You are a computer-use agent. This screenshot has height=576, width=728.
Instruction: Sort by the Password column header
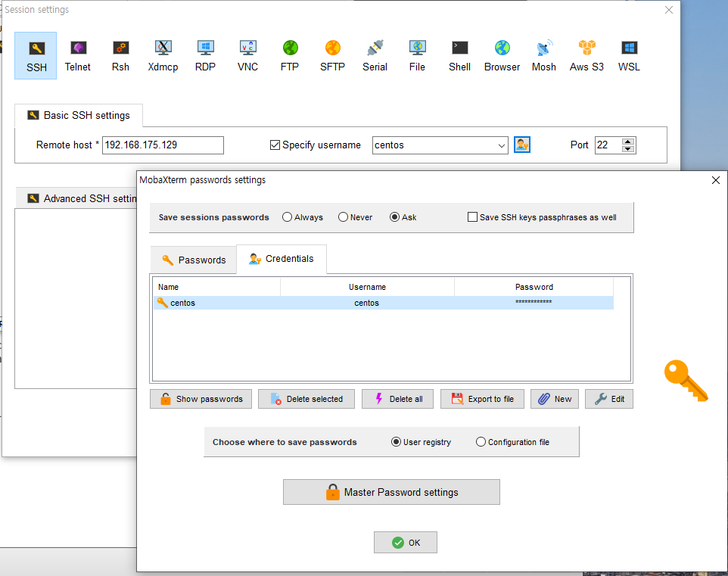click(x=534, y=287)
